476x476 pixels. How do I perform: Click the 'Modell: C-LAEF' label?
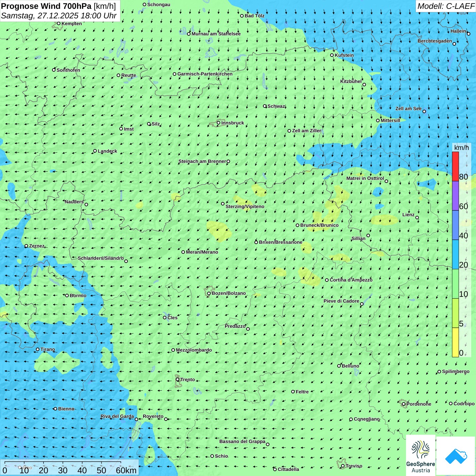pos(445,6)
